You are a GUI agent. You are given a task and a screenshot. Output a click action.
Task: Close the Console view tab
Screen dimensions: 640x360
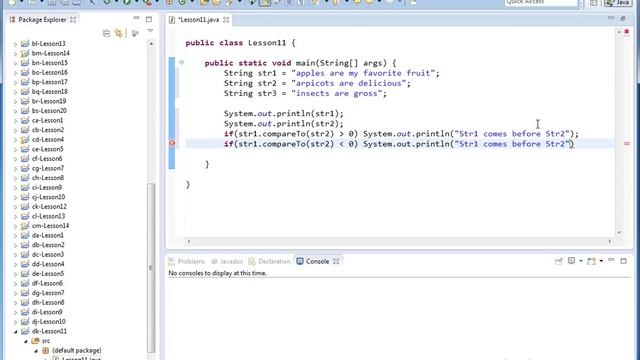(x=336, y=261)
